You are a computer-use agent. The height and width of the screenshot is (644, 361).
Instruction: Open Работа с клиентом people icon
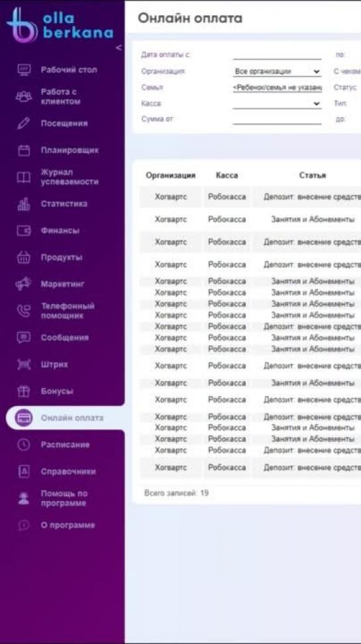pyautogui.click(x=21, y=97)
